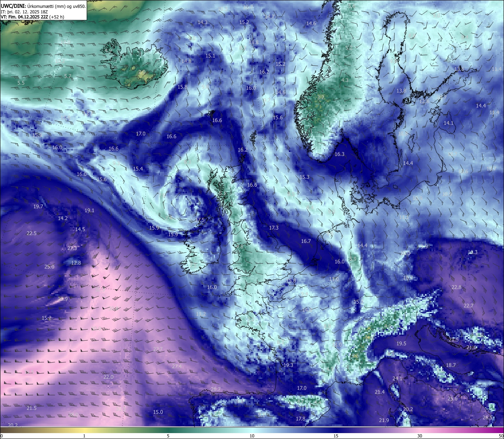The width and height of the screenshot is (504, 439).
Task: Click the colorbar tick label '5'
Action: (x=168, y=436)
